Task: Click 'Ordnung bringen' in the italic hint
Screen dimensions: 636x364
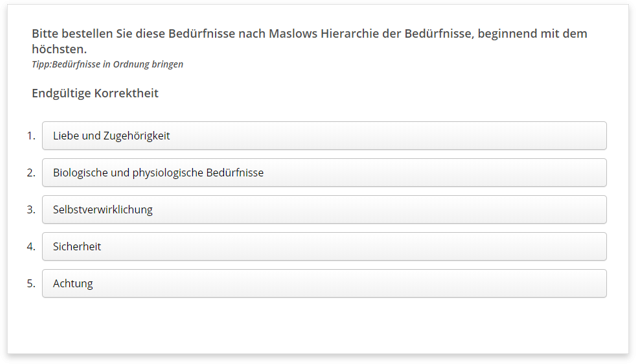Action: [148, 64]
